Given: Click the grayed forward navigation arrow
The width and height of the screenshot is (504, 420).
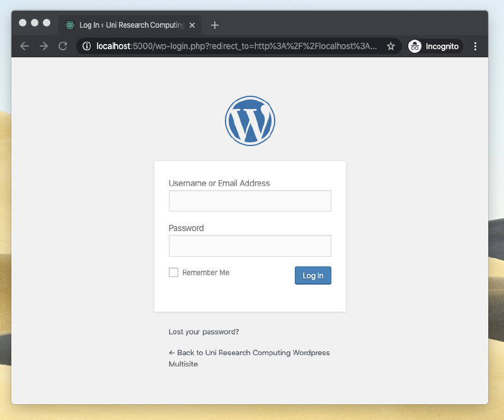Looking at the screenshot, I should pyautogui.click(x=43, y=45).
